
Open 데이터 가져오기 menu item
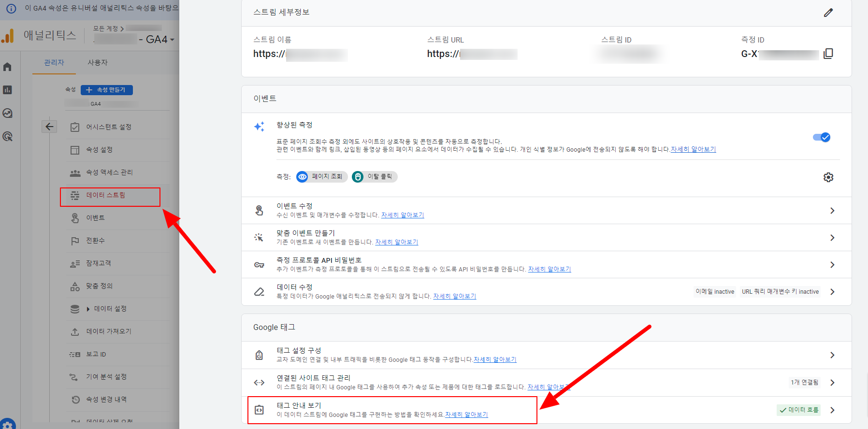[x=109, y=331]
